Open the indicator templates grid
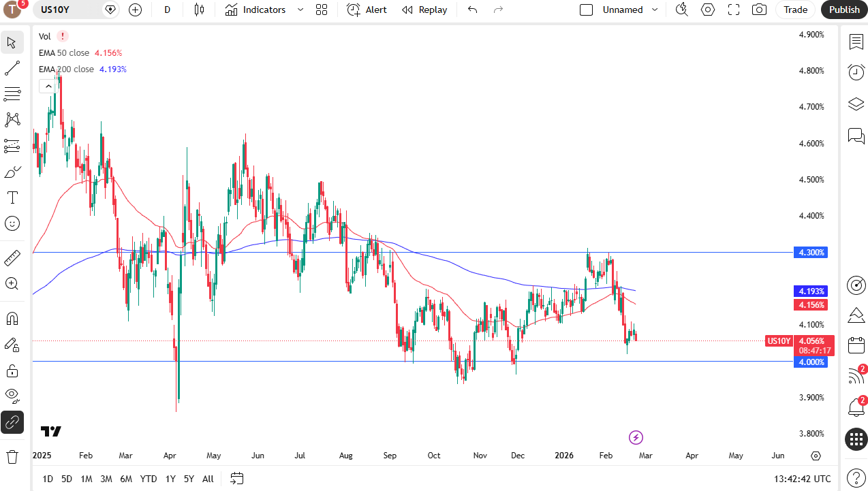Image resolution: width=868 pixels, height=491 pixels. pyautogui.click(x=322, y=10)
